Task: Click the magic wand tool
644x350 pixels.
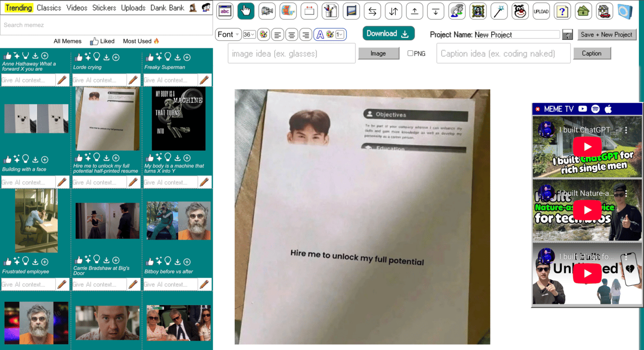Action: click(499, 11)
